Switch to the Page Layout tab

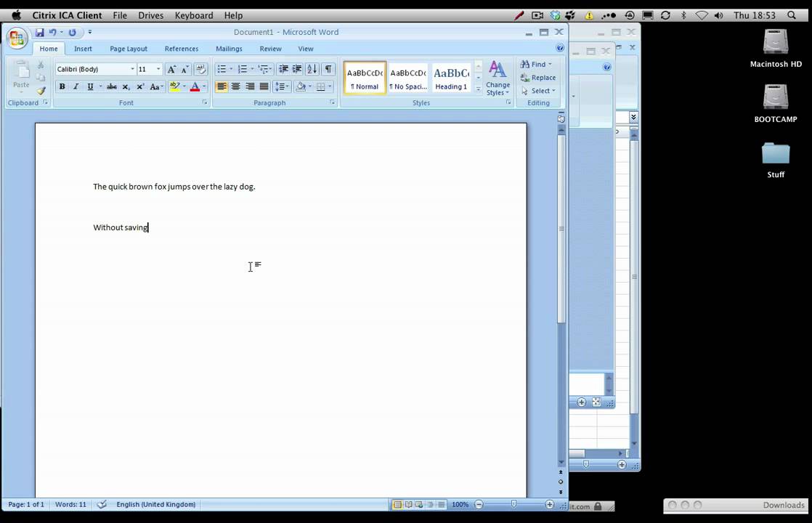(129, 49)
